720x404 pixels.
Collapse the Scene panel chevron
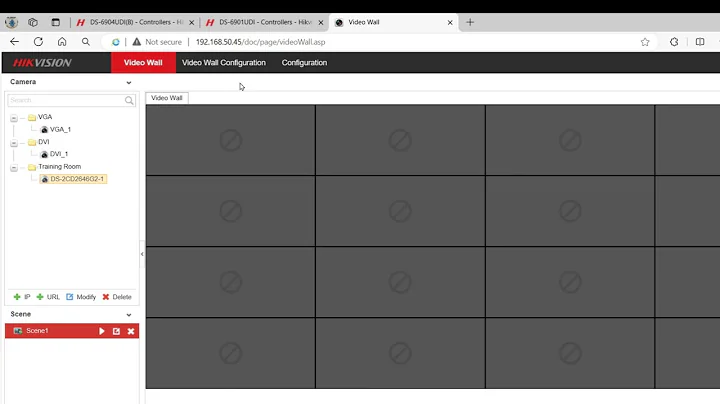click(129, 315)
